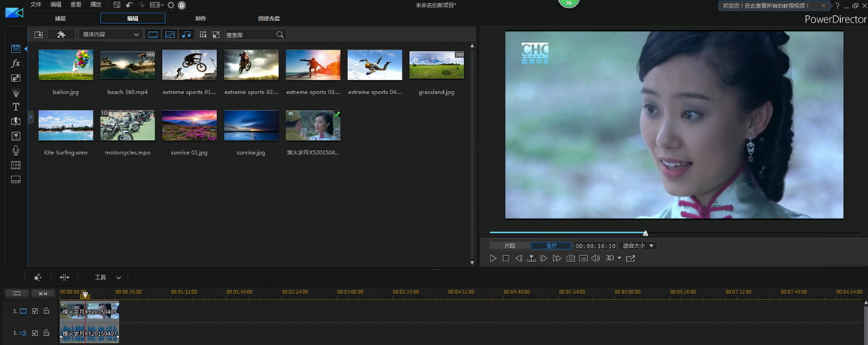This screenshot has width=868, height=345.
Task: Open the 文件 menu
Action: coord(35,5)
